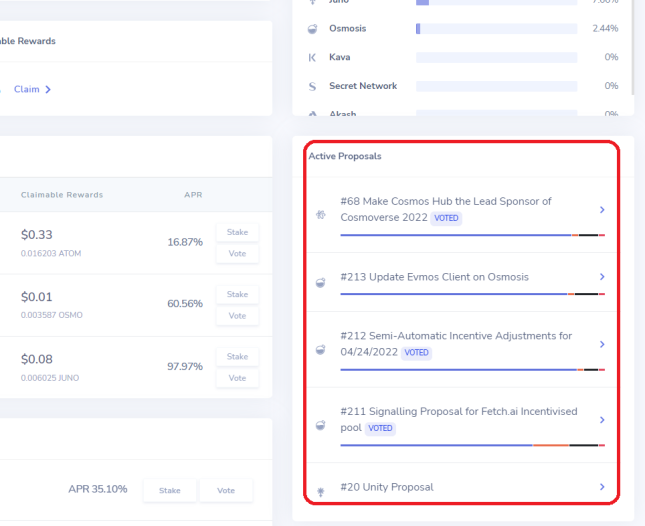Open proposal #68 via its chevron arrow

(x=602, y=210)
